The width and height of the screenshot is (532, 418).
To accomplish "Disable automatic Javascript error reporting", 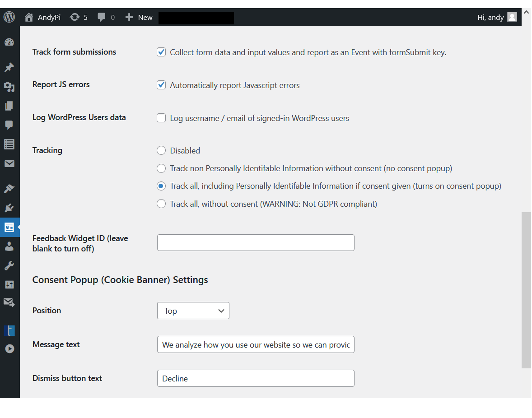I will coord(161,85).
